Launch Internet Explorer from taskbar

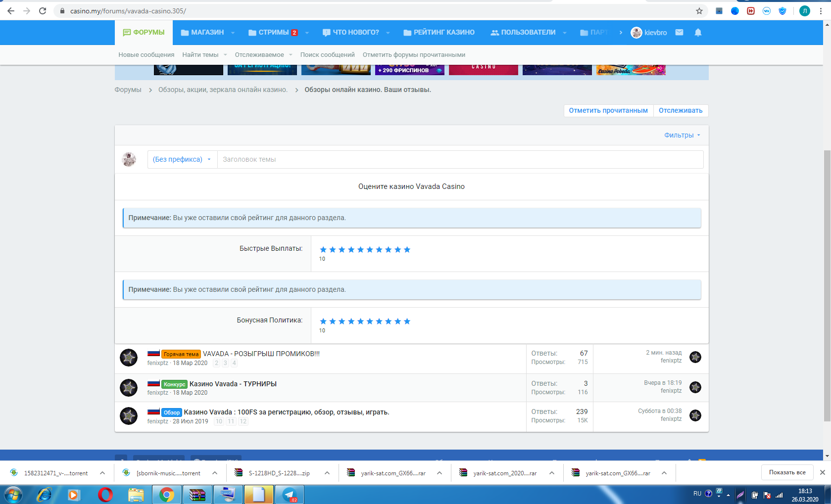coord(45,494)
